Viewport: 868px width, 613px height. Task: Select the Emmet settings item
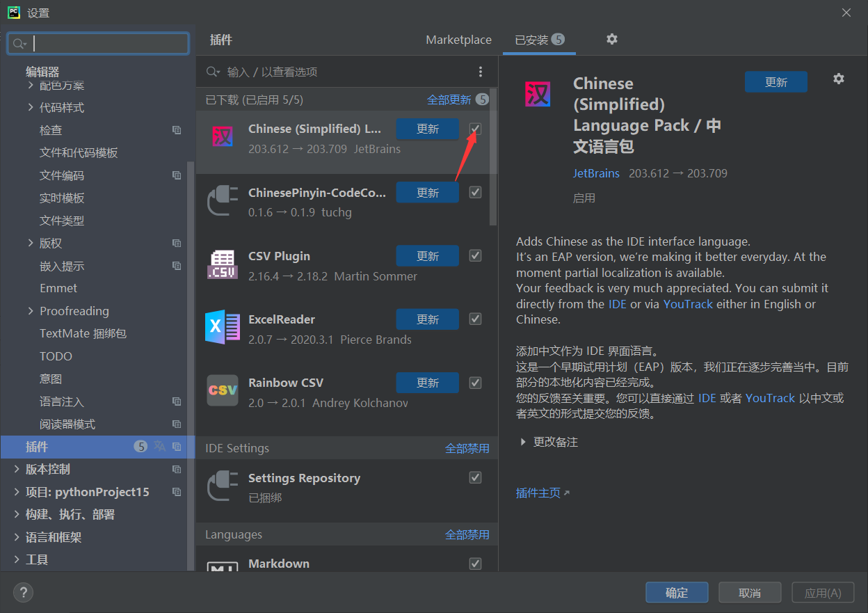58,288
